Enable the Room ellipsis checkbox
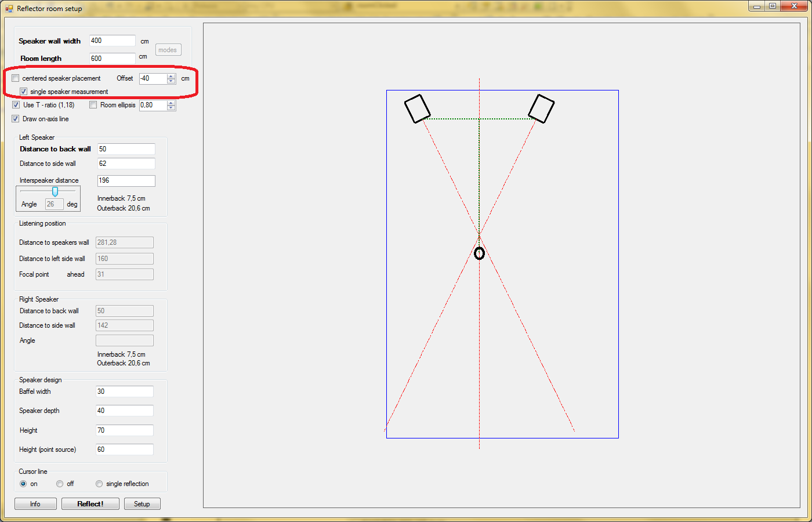 (x=93, y=105)
